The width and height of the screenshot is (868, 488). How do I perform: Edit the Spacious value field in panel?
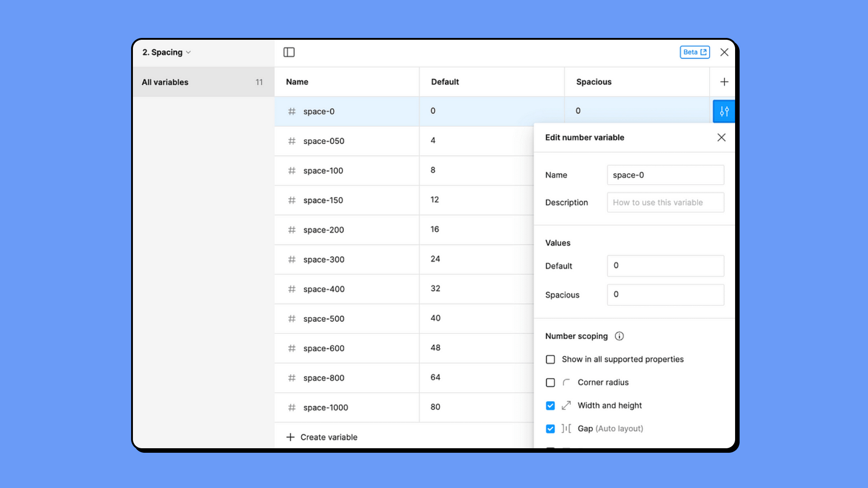point(665,295)
